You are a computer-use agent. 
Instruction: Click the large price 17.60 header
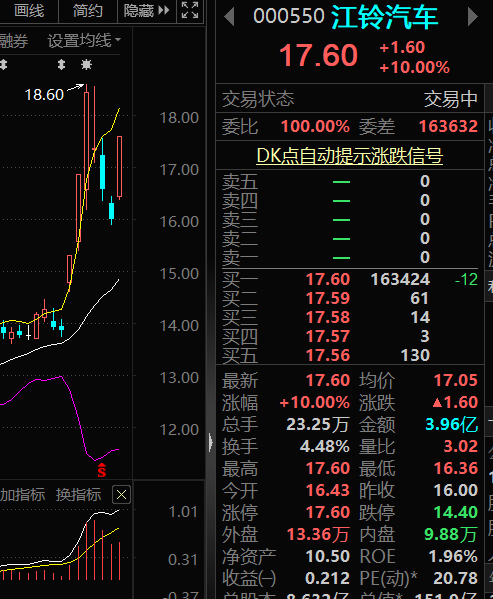point(318,55)
